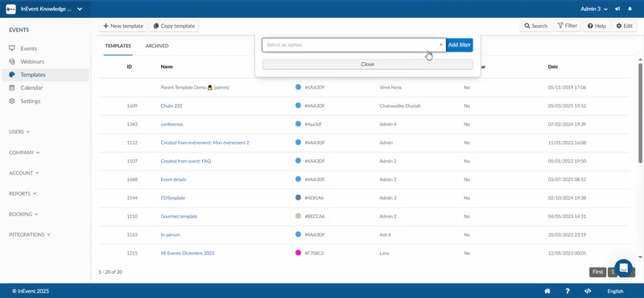Click the #BECCA6 color swatch of Gourmet template
This screenshot has width=644, height=298.
click(x=298, y=216)
